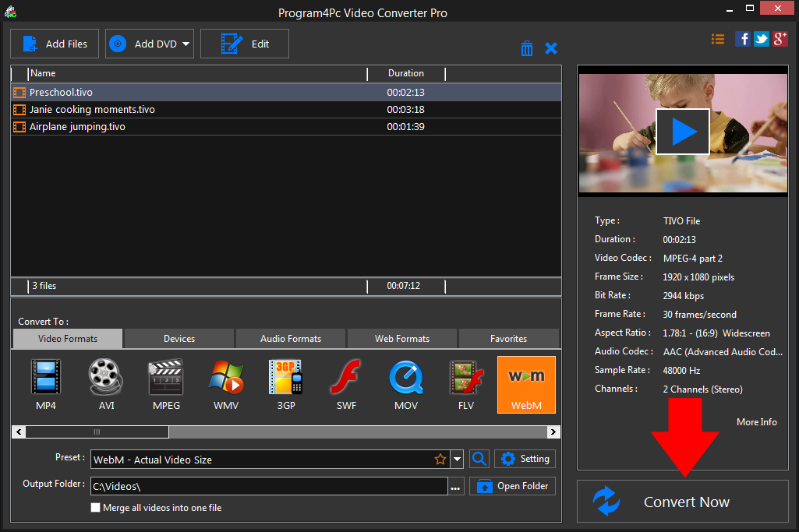Pick the MOV QuickTime format icon
799x532 pixels.
(406, 384)
